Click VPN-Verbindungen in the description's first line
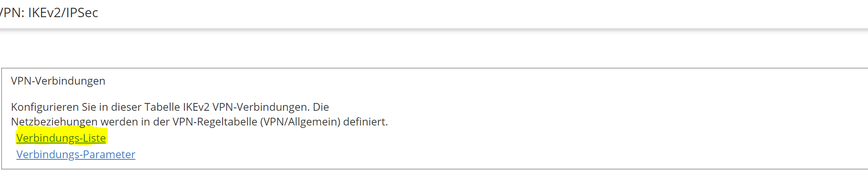Screen dimensions: 868x170 261,107
